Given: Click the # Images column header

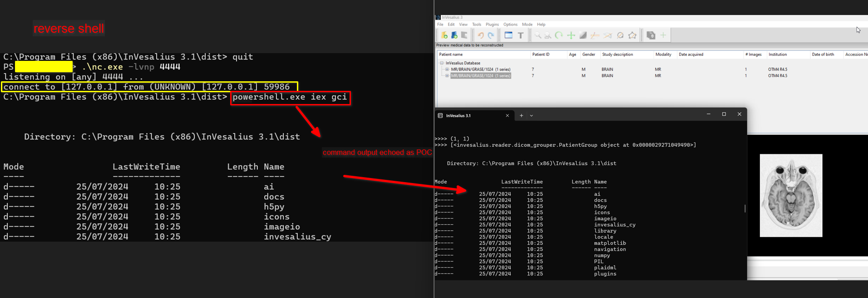Looking at the screenshot, I should point(755,55).
